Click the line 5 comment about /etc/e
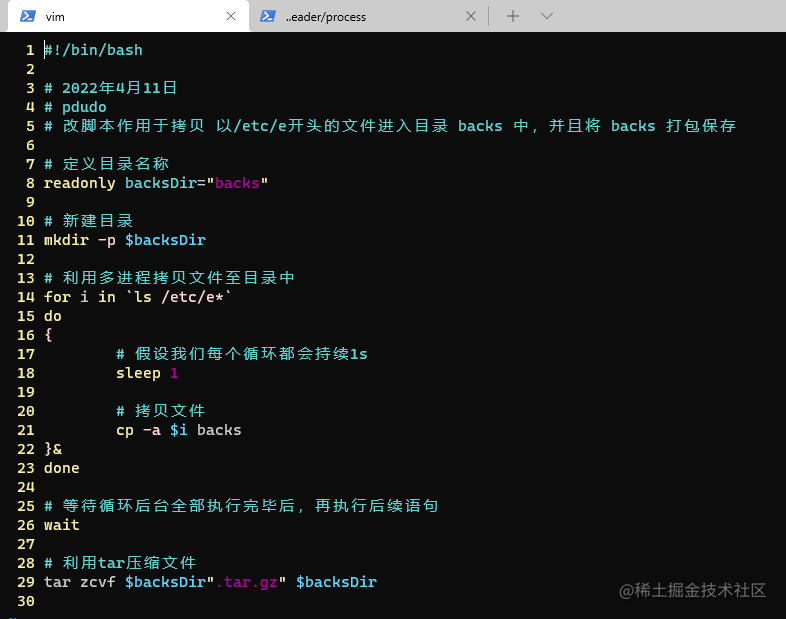 click(x=390, y=126)
